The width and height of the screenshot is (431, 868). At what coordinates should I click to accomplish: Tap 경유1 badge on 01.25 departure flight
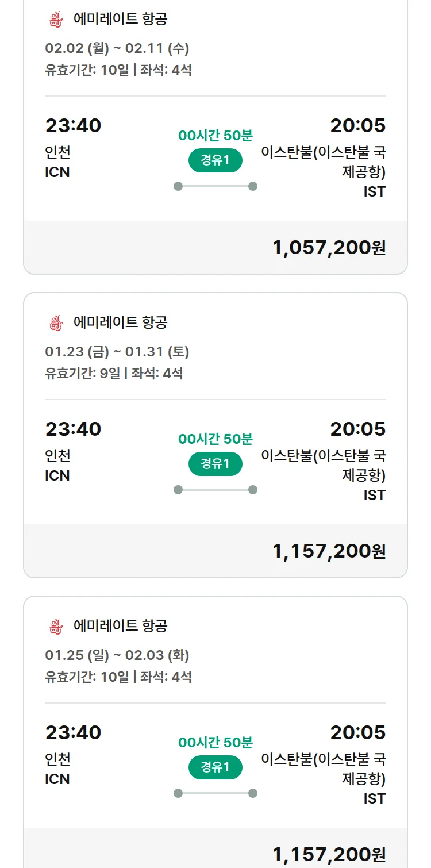coord(215,767)
